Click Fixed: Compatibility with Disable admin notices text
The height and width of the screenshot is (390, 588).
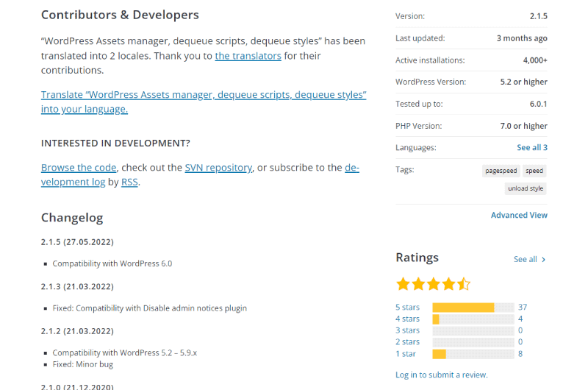click(150, 308)
